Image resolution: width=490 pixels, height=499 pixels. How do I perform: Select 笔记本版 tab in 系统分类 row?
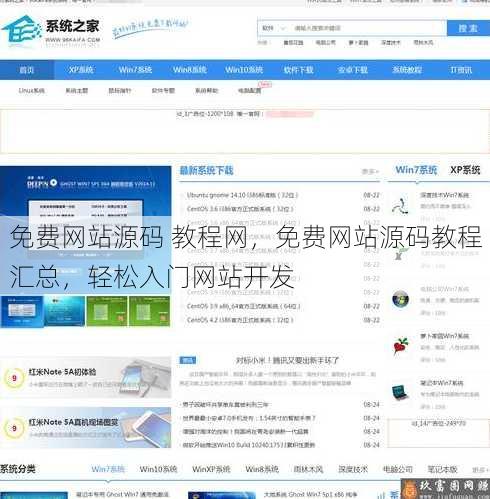point(442,469)
